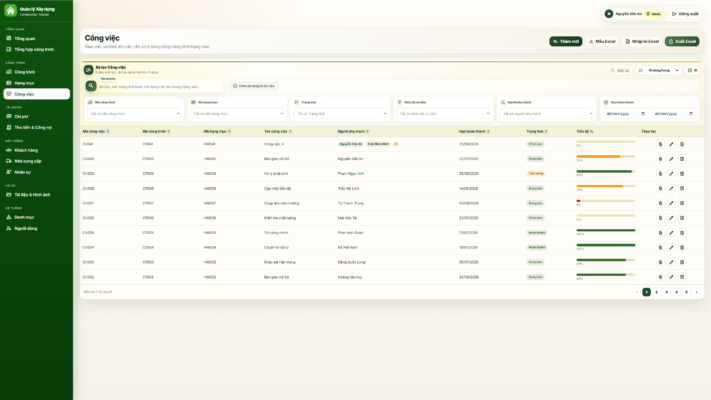Open the Tất cả Người phụ trách dropdown
Image resolution: width=711 pixels, height=400 pixels.
(x=546, y=113)
